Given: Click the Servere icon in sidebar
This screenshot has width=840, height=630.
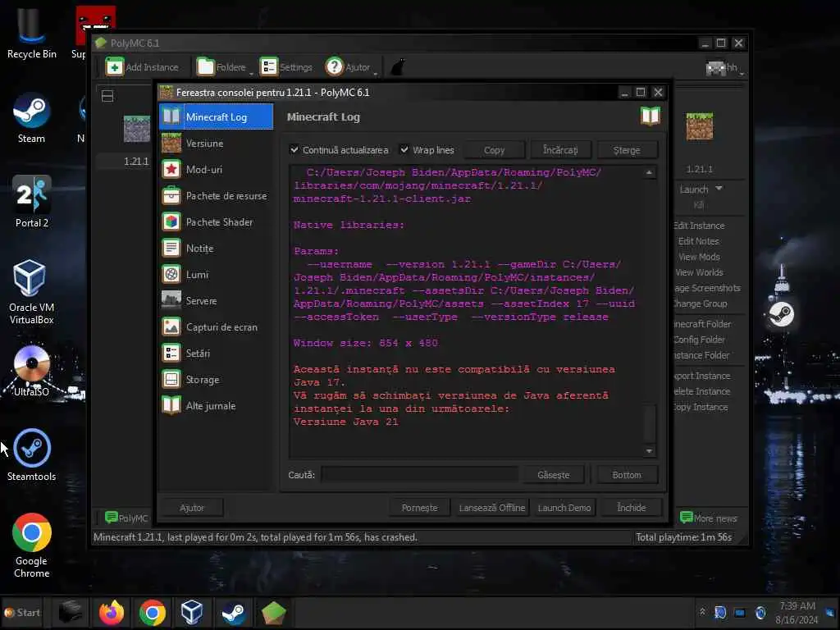Looking at the screenshot, I should [171, 300].
